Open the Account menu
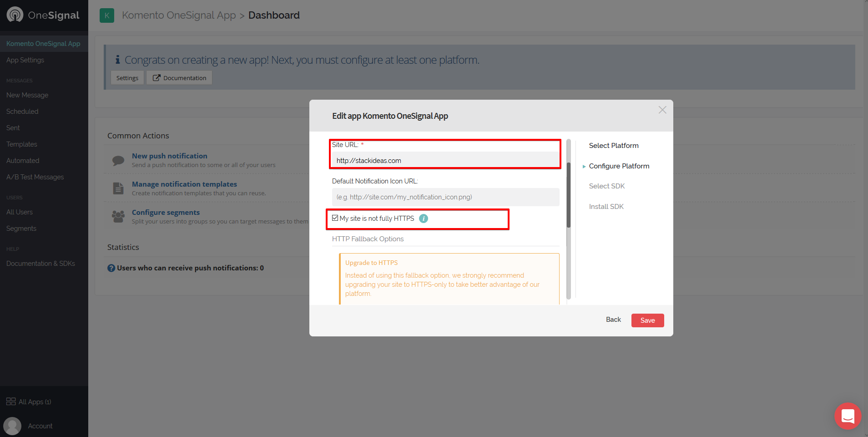 point(40,426)
